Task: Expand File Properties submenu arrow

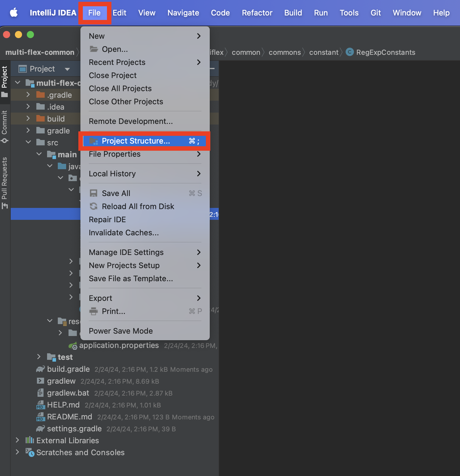Action: [x=199, y=154]
